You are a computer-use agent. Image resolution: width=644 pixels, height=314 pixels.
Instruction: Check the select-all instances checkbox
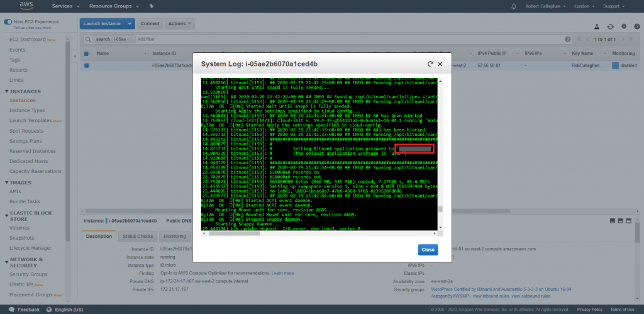coord(86,53)
